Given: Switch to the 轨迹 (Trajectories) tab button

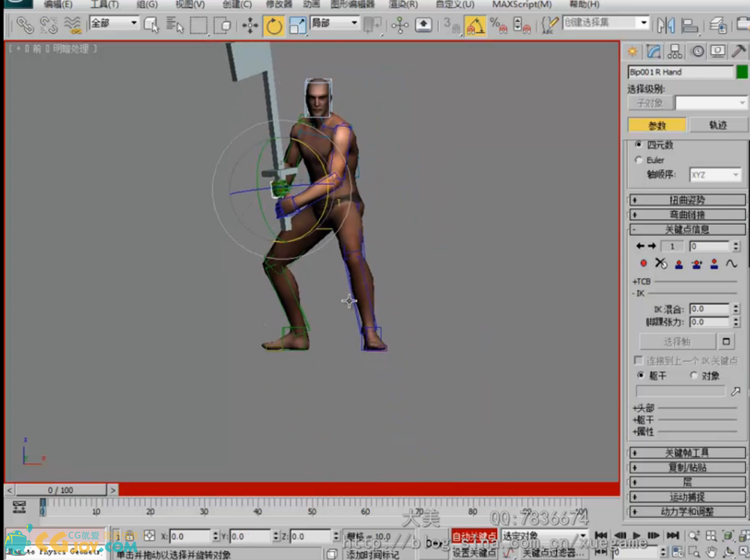Looking at the screenshot, I should [718, 125].
